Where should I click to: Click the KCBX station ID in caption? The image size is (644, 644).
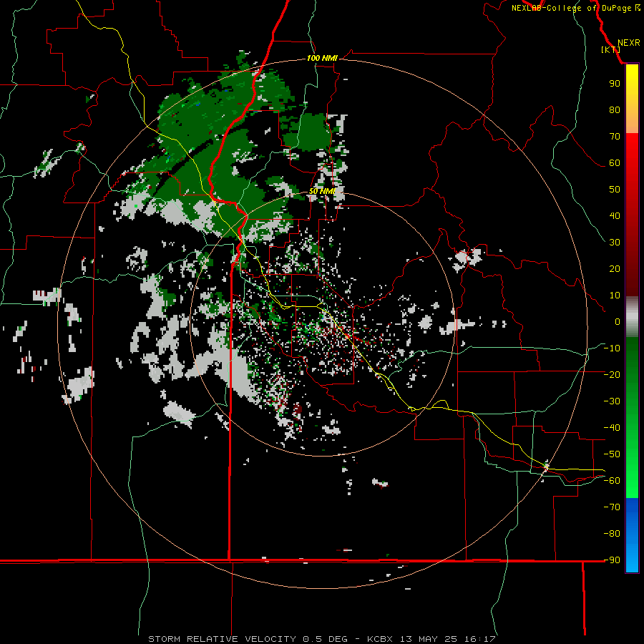(380, 639)
